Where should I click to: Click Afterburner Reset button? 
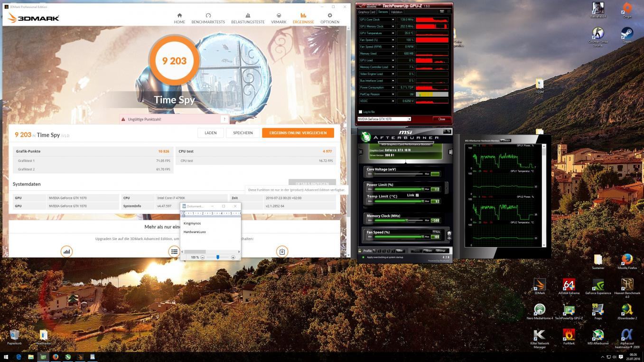pos(429,251)
